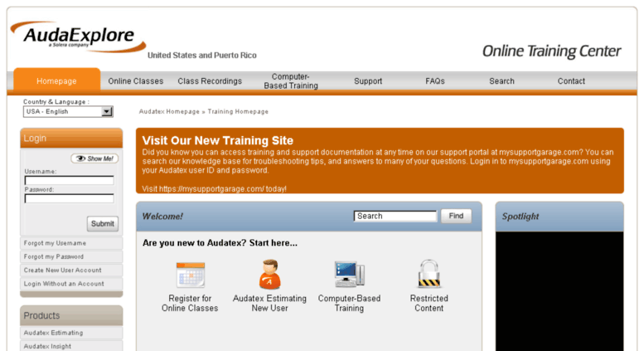This screenshot has height=351, width=644.
Task: Follow the Audatex Homepage breadcrumb
Action: coord(169,111)
